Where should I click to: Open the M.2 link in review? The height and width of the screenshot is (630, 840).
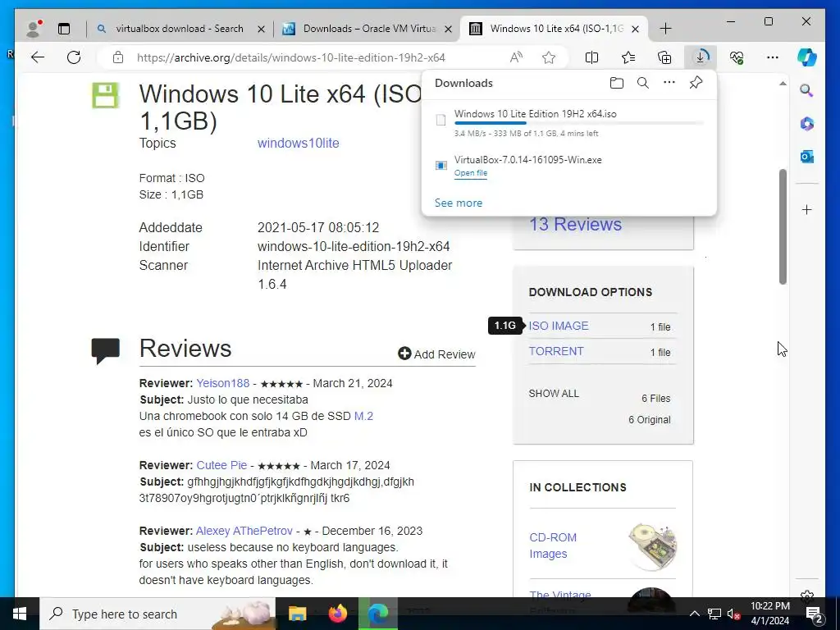pyautogui.click(x=363, y=416)
